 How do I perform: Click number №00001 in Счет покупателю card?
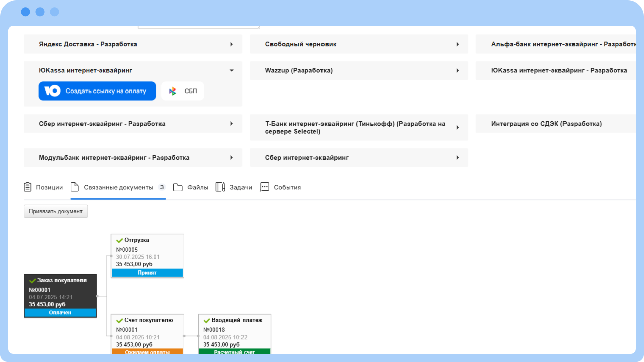click(x=127, y=330)
